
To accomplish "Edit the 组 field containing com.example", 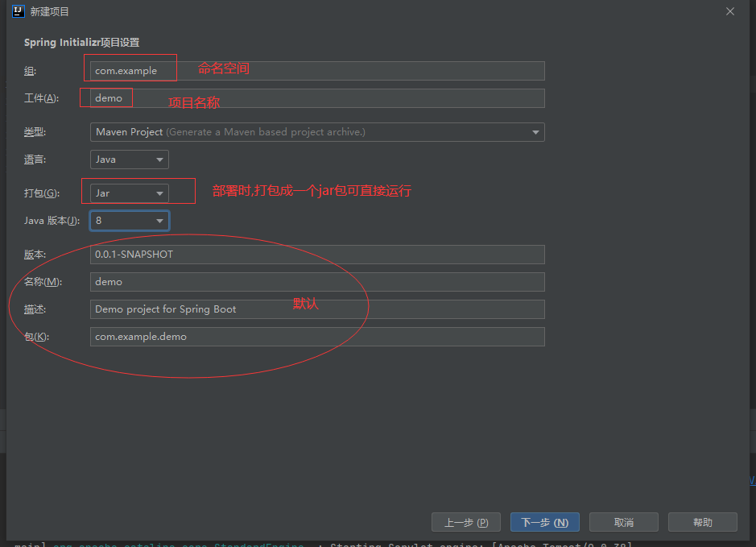I will coord(317,71).
